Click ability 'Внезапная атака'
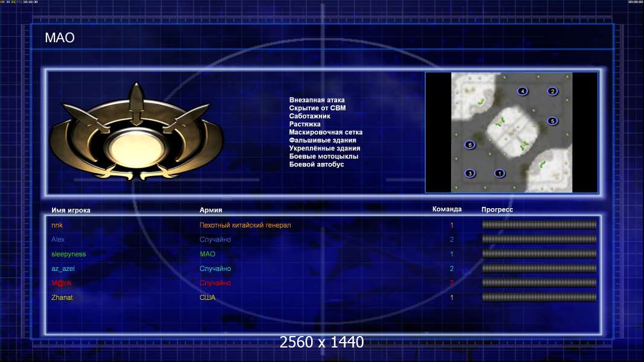Image resolution: width=644 pixels, height=362 pixels. (317, 100)
